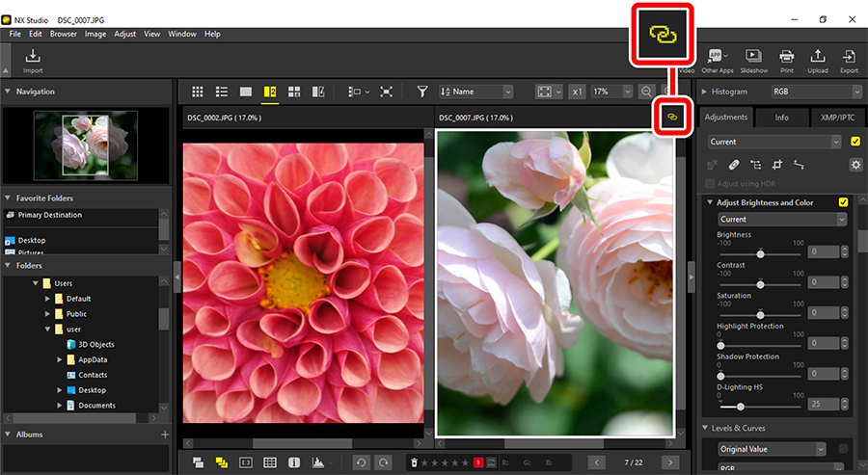Select the 2-image comparison view
868x475 pixels.
(270, 92)
